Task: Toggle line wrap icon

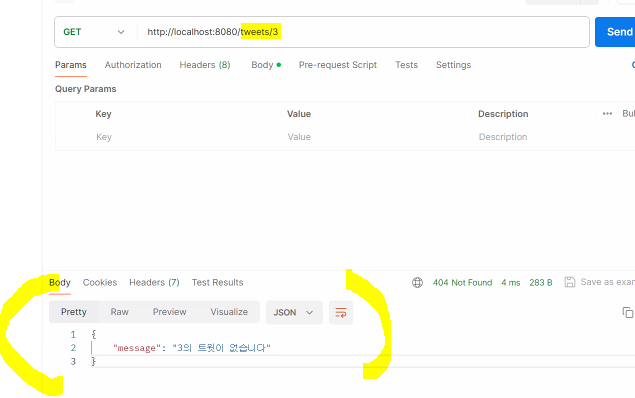Action: click(341, 312)
